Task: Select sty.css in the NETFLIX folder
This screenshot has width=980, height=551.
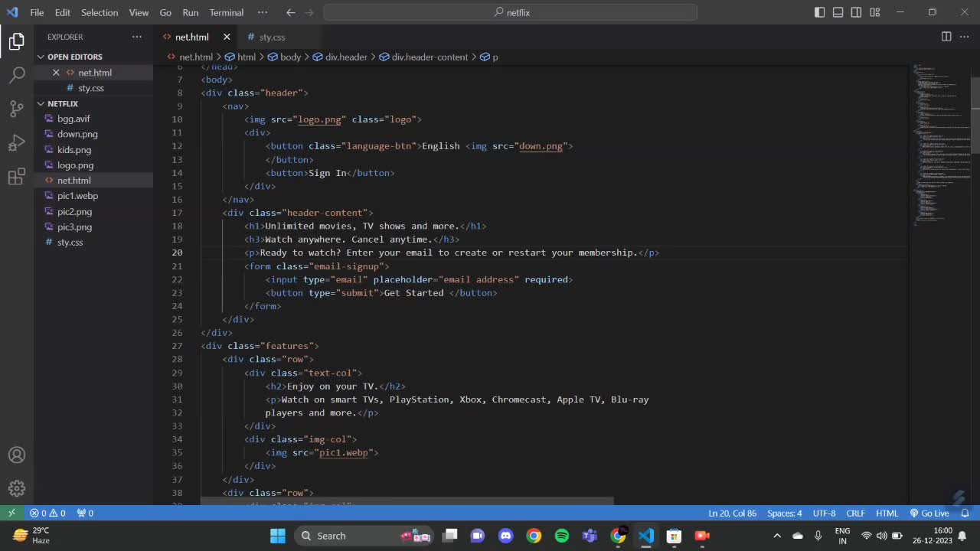Action: [x=70, y=242]
